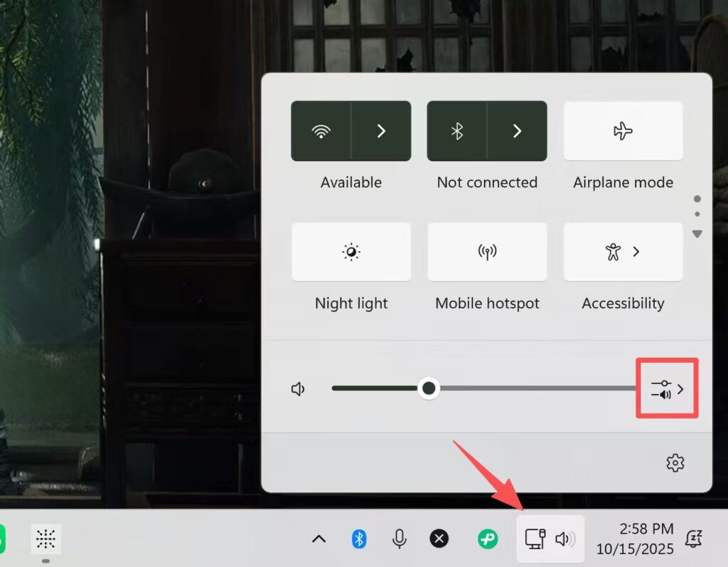Screen dimensions: 728x567
Task: Toggle the Wi-Fi button on or off
Action: click(x=321, y=131)
